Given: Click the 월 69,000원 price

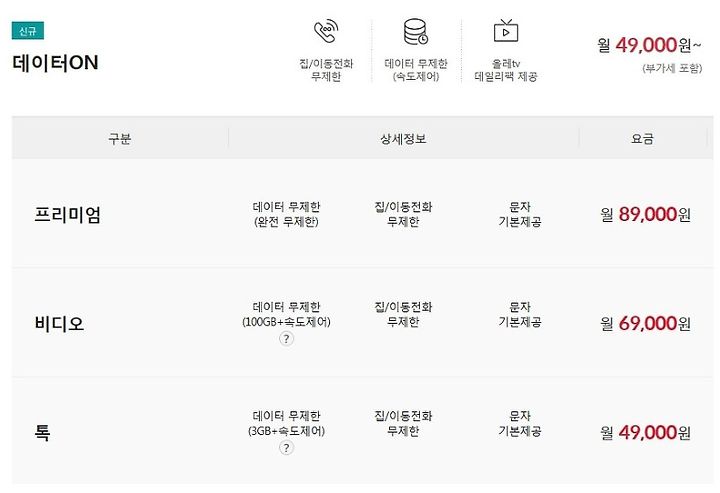Looking at the screenshot, I should click(645, 324).
